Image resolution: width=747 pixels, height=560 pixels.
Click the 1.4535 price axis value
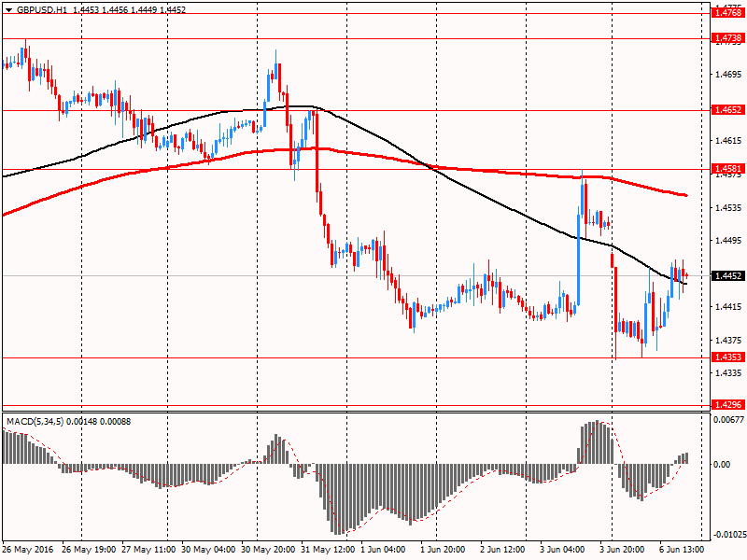point(729,207)
